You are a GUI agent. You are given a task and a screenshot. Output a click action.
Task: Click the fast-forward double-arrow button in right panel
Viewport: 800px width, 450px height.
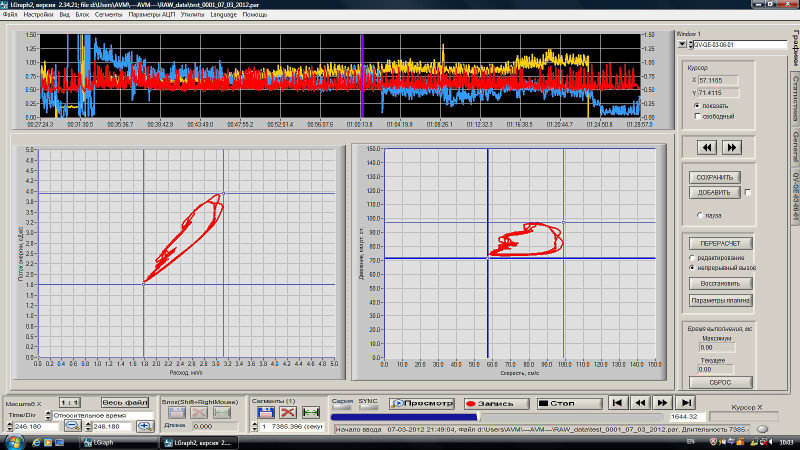click(x=731, y=147)
